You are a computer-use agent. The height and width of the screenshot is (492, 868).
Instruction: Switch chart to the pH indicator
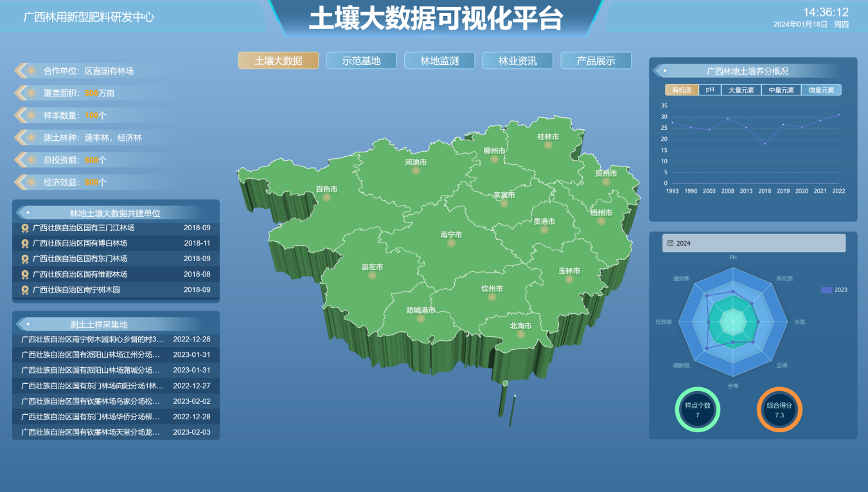(x=710, y=90)
